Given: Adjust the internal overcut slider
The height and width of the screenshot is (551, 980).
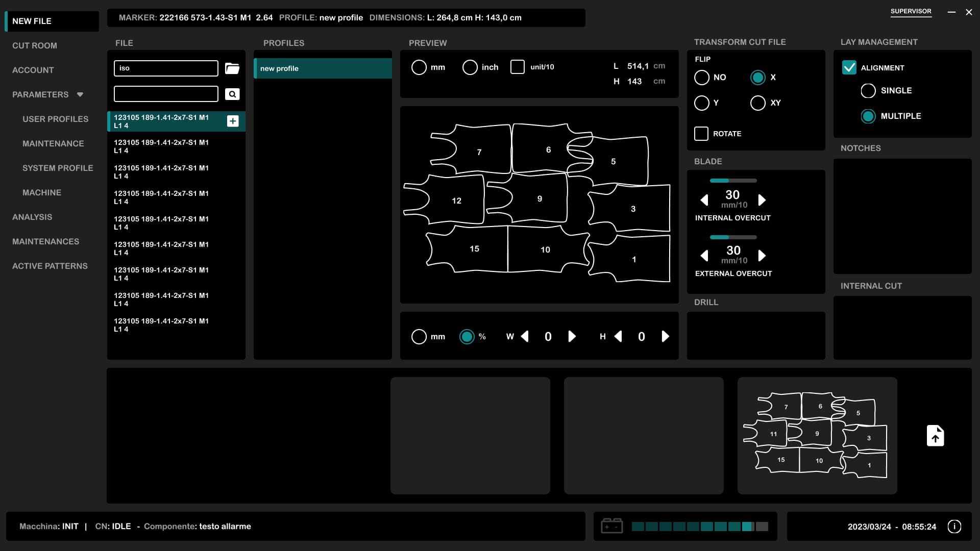Looking at the screenshot, I should (733, 181).
